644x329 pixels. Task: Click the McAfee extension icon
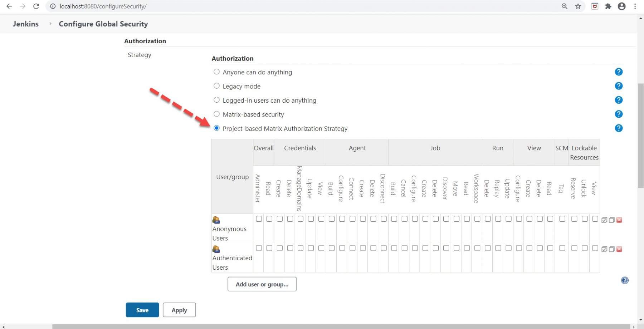click(x=595, y=6)
